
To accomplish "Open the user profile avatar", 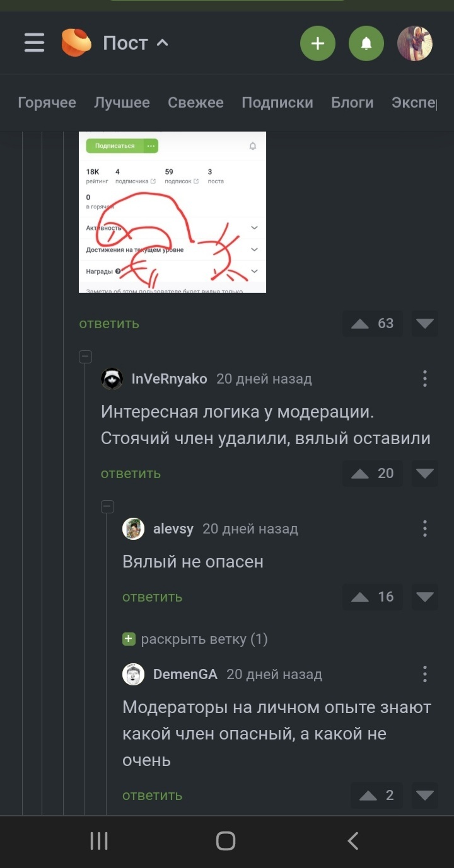I will [415, 43].
